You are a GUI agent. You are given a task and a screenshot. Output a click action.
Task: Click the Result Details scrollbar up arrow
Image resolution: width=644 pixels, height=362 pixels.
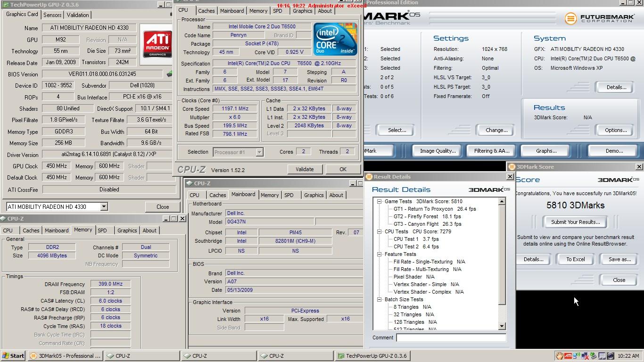[x=502, y=201]
